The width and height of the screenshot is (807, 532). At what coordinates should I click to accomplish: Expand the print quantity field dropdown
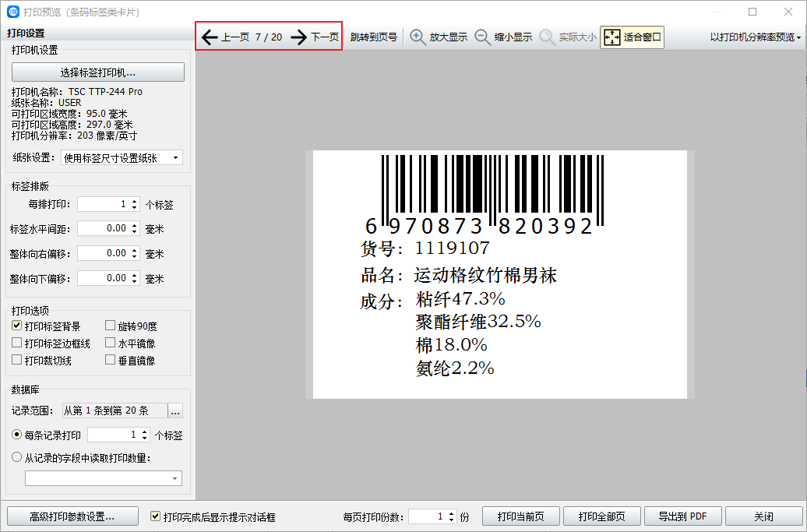pyautogui.click(x=175, y=478)
